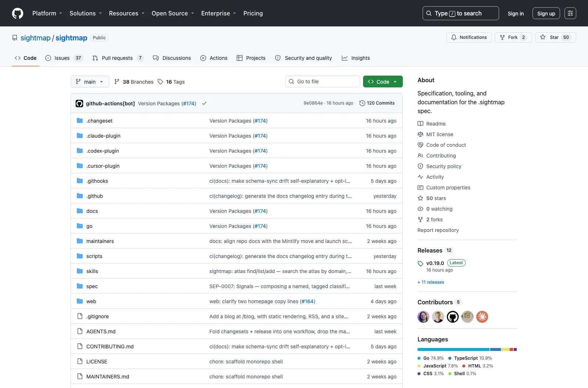Click the fork icon in Fork button
Image resolution: width=588 pixels, height=388 pixels.
502,37
